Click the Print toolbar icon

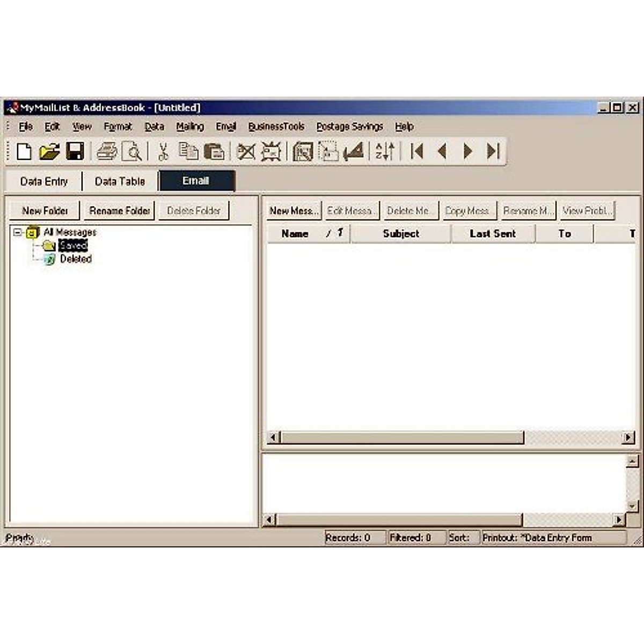click(107, 152)
